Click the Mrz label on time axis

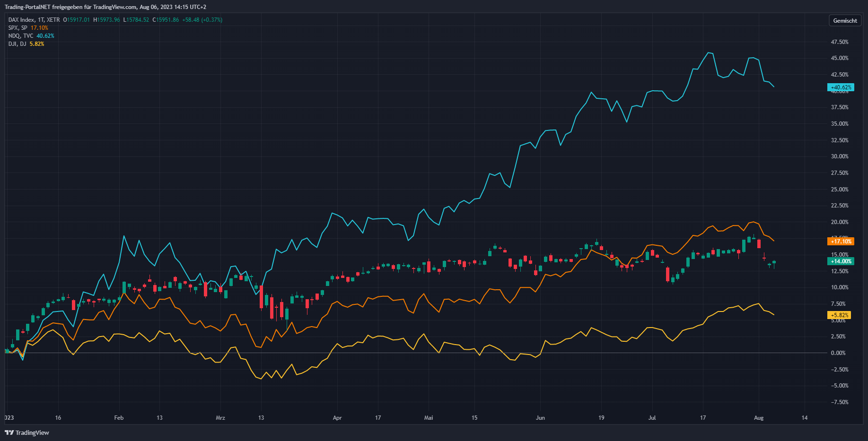220,418
